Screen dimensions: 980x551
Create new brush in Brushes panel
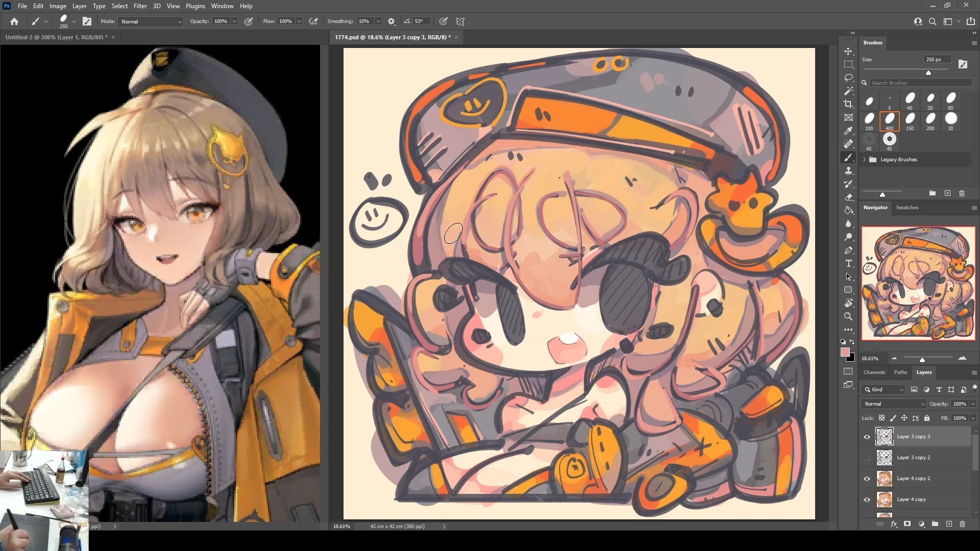point(947,193)
